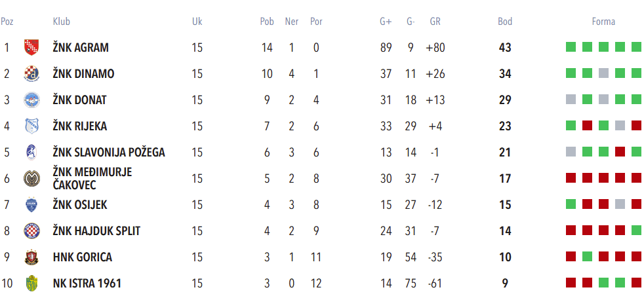Click the ŽNK Donat club logo

tap(31, 100)
